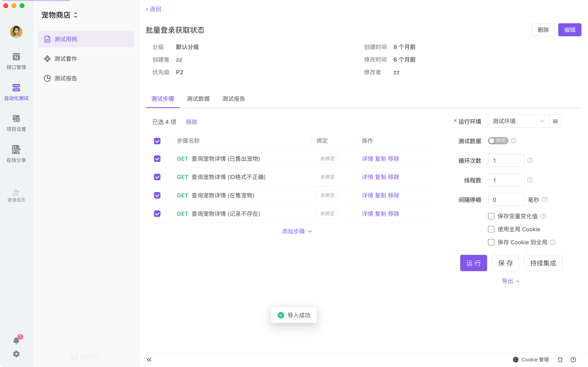Click the 运行 button
This screenshot has height=367, width=588.
pos(473,263)
